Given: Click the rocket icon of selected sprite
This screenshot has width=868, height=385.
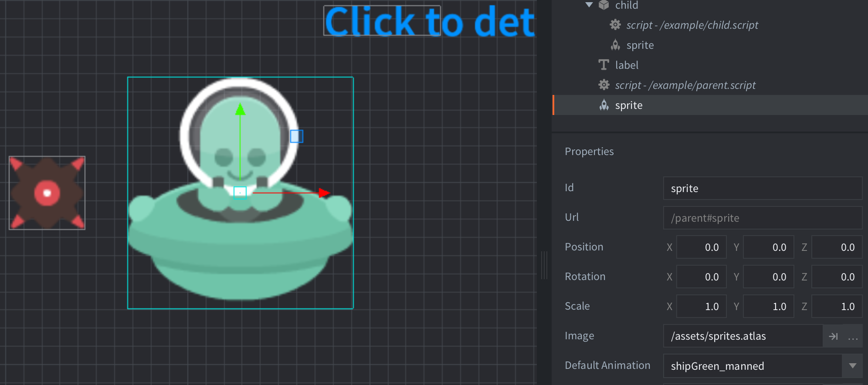Looking at the screenshot, I should [x=604, y=105].
